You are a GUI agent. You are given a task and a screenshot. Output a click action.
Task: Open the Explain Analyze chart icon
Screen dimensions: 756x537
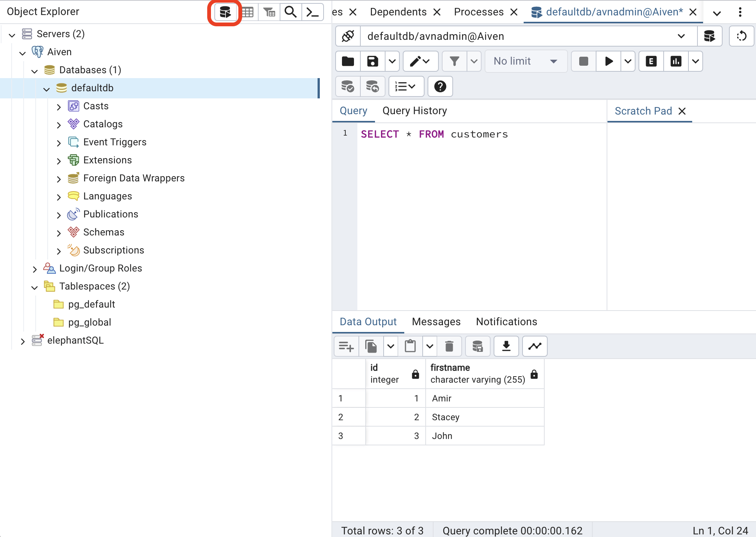pos(676,61)
